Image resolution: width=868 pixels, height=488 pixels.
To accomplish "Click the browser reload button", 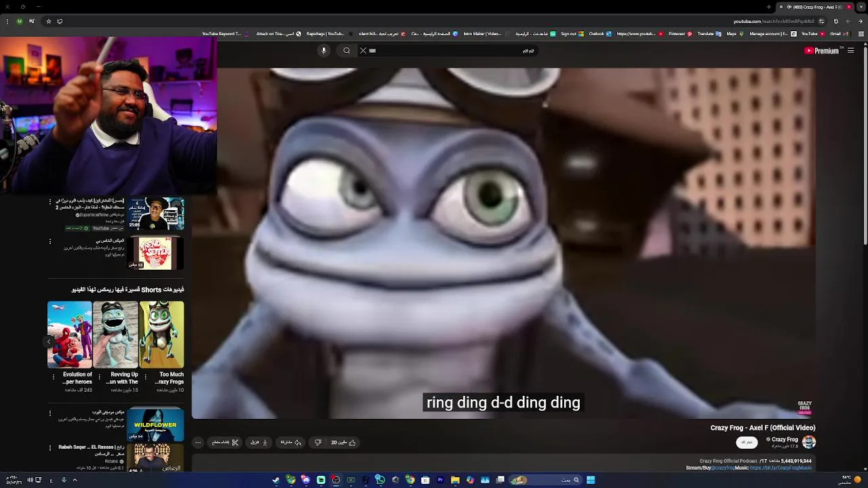I will 836,21.
